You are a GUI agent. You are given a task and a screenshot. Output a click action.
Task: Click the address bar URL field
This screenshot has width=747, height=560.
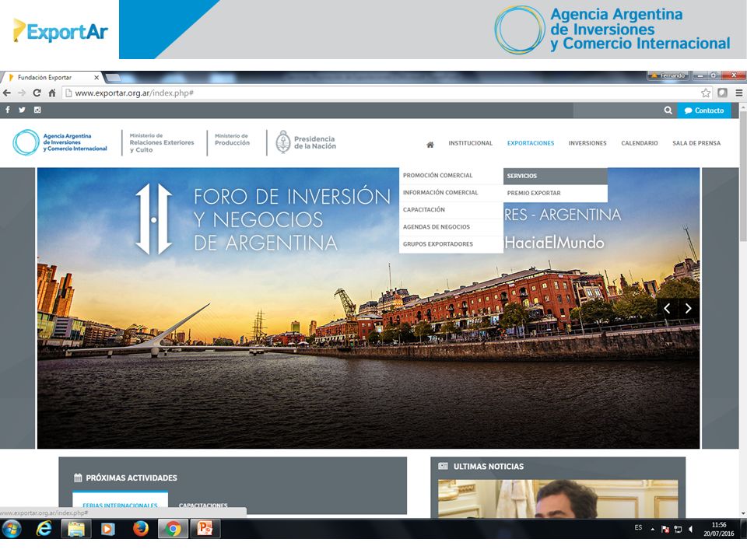(381, 93)
